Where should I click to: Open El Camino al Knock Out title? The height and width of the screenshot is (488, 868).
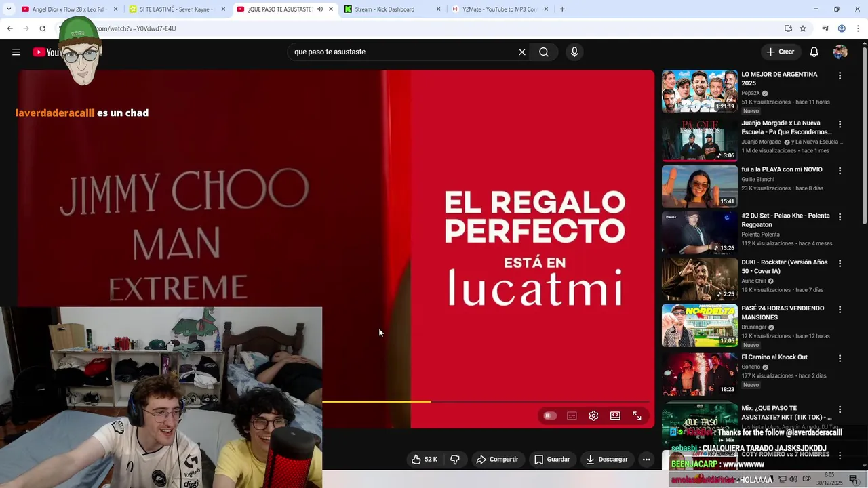(x=774, y=357)
